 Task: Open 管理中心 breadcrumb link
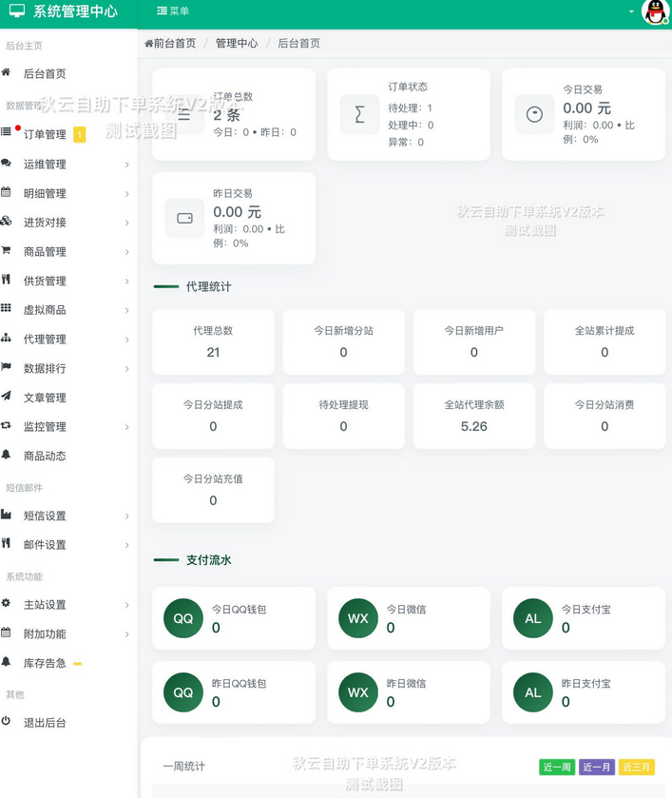[237, 43]
